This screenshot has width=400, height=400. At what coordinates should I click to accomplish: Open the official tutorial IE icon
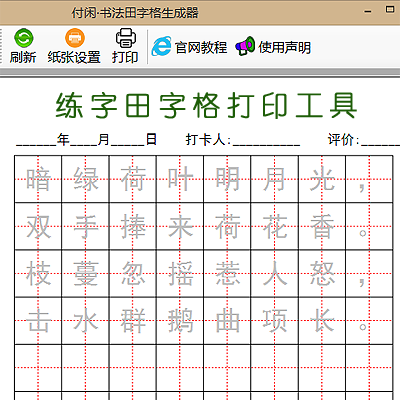[162, 46]
